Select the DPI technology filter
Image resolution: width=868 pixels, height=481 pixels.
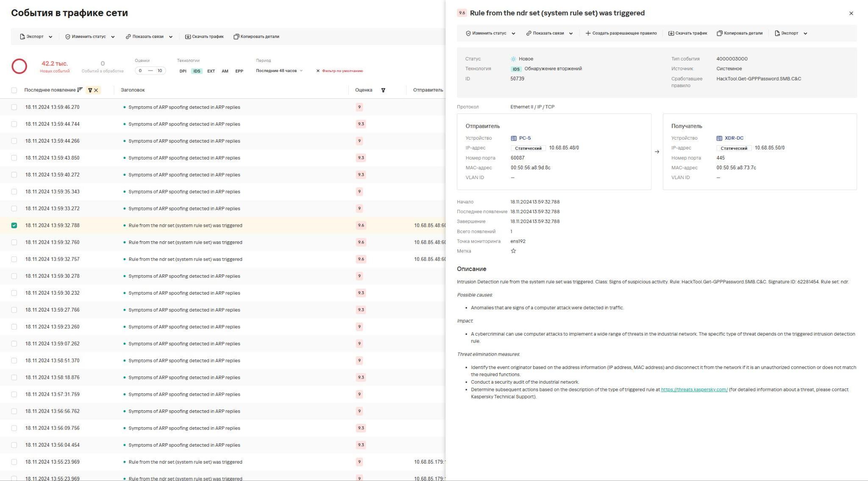point(183,71)
